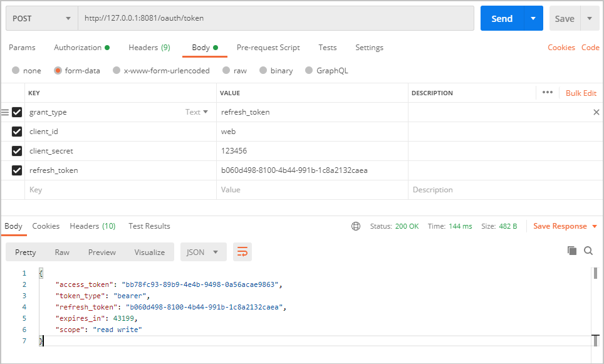604x364 pixels.
Task: Switch response view to Preview
Action: (102, 252)
